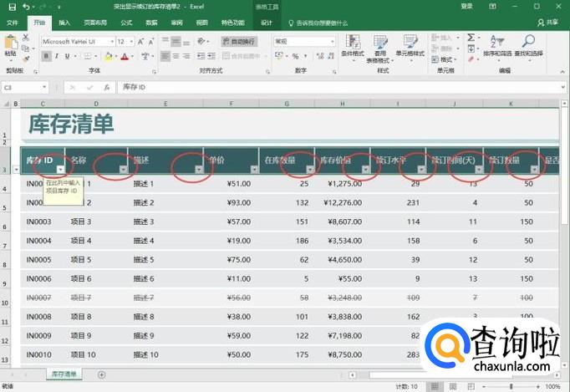Image resolution: width=570 pixels, height=392 pixels.
Task: Click the 登录 sign-in button
Action: [x=466, y=7]
